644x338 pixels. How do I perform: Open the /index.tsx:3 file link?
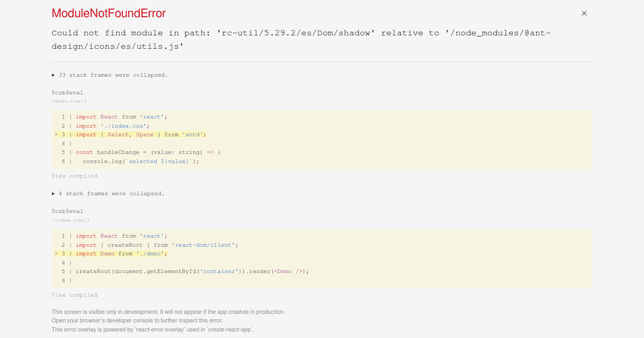70,220
